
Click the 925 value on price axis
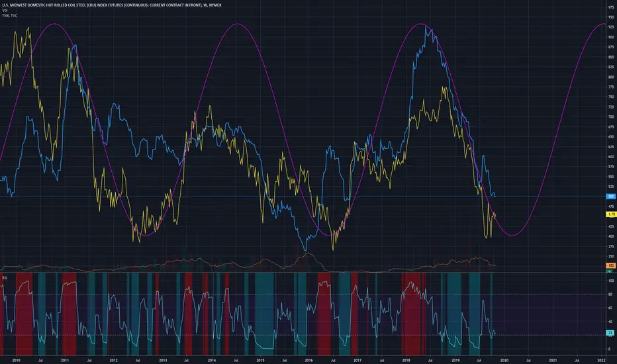tap(611, 27)
